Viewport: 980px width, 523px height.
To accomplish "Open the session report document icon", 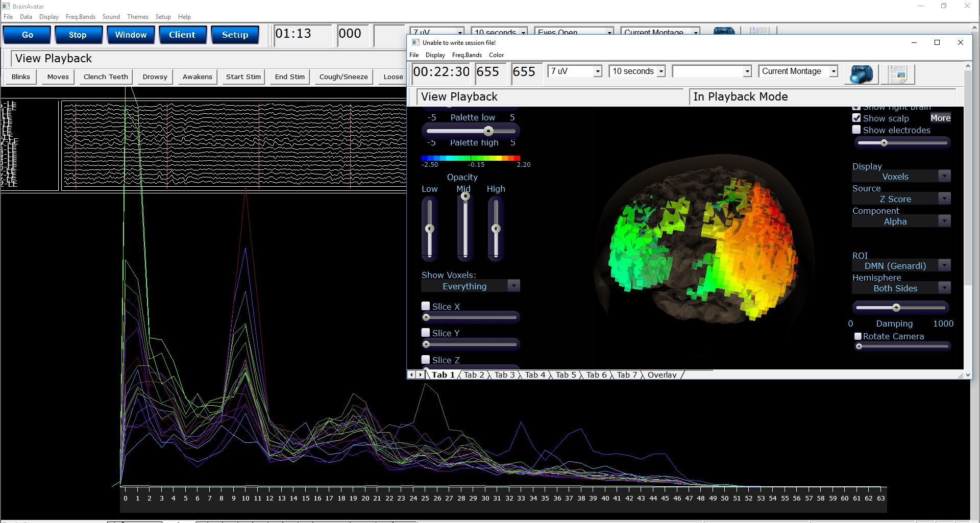I will click(x=898, y=74).
